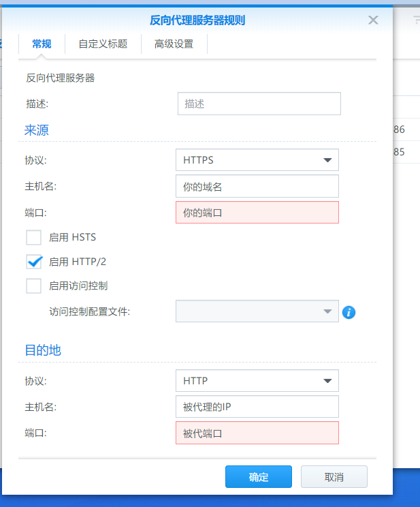
Task: Close the reverse proxy rule dialog
Action: 373,20
